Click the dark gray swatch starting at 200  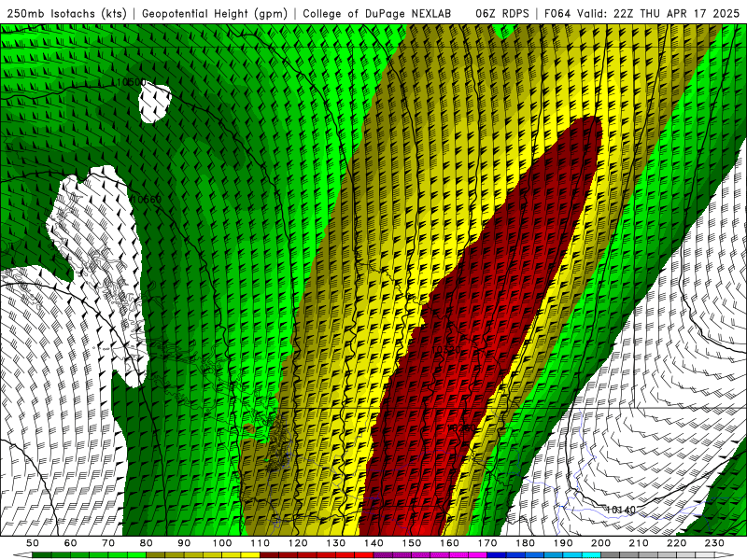pyautogui.click(x=611, y=555)
